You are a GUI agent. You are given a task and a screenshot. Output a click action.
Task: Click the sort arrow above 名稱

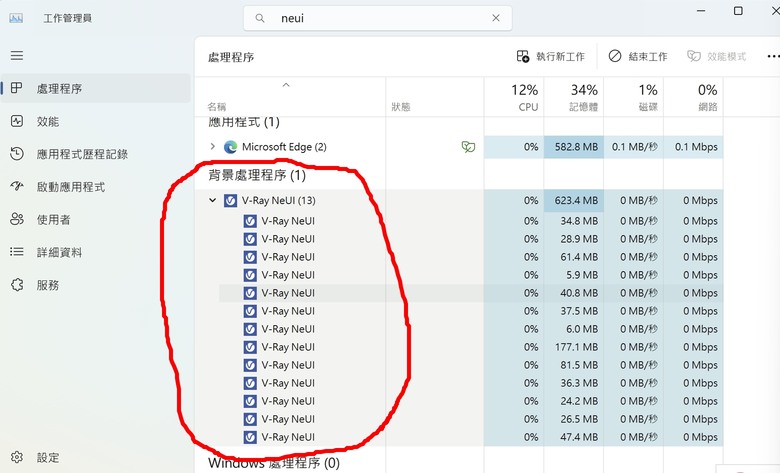coord(286,85)
